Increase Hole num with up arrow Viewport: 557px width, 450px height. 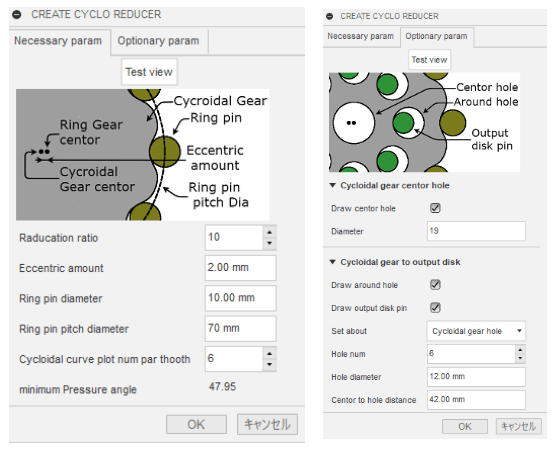[x=520, y=349]
